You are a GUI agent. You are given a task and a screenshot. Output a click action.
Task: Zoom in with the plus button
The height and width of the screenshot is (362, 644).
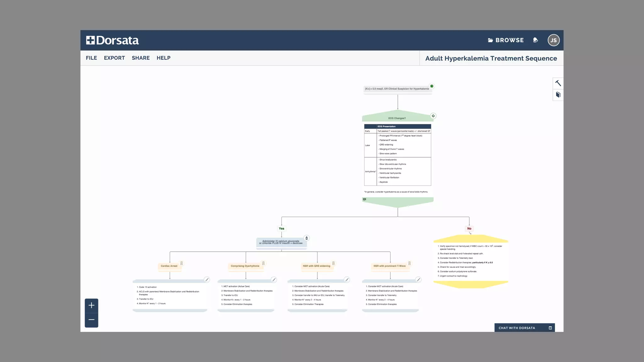point(92,305)
